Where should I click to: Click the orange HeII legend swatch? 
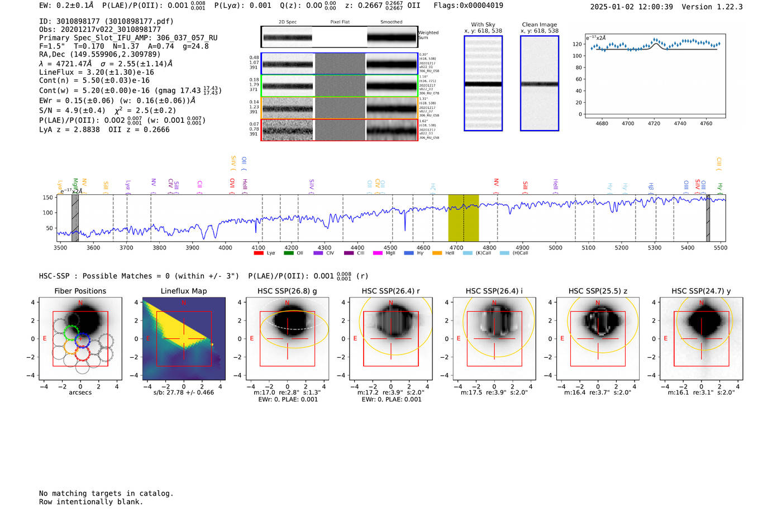click(437, 253)
